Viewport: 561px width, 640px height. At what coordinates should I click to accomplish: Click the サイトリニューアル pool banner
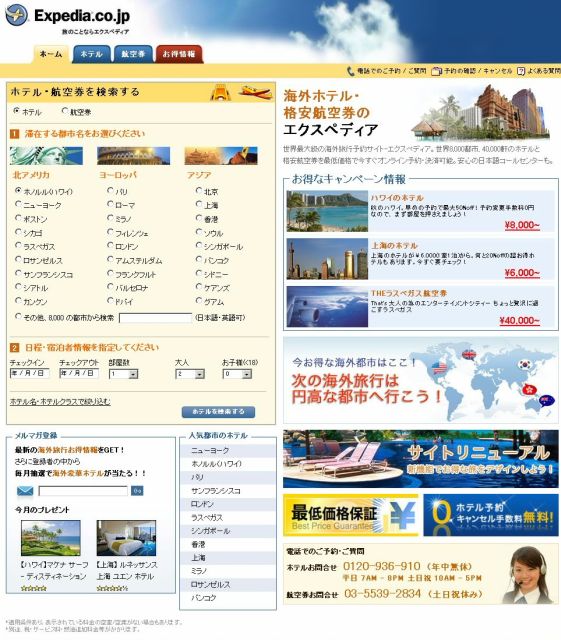421,459
